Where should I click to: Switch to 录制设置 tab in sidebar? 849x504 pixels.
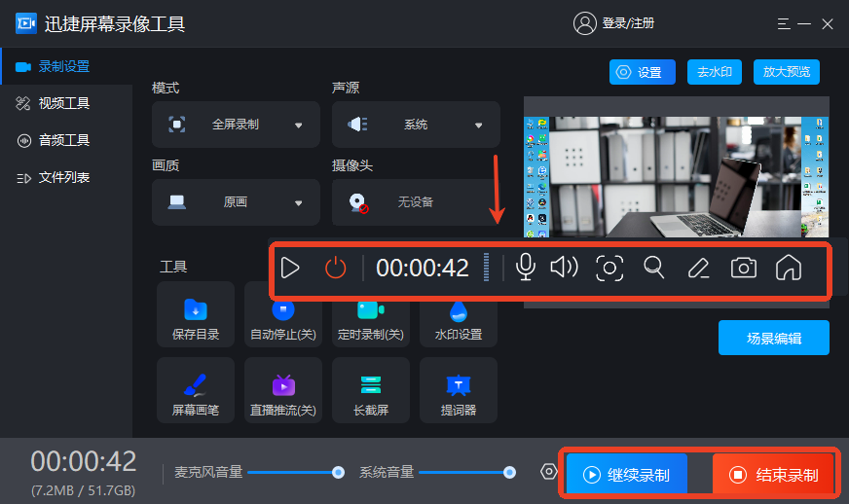(66, 66)
